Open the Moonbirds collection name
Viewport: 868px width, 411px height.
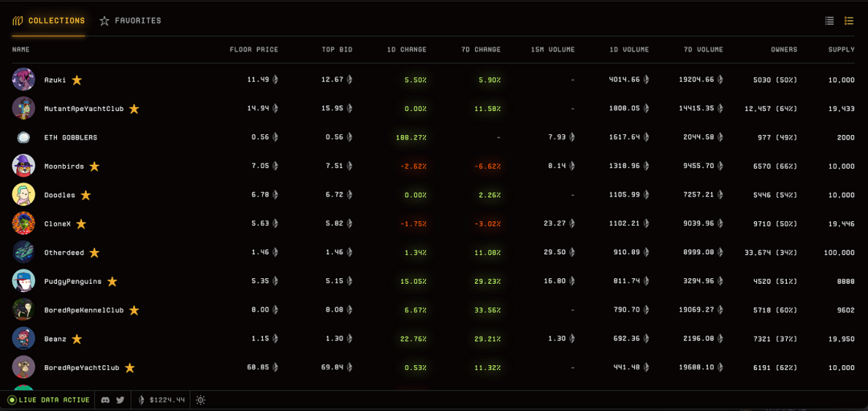tap(64, 166)
